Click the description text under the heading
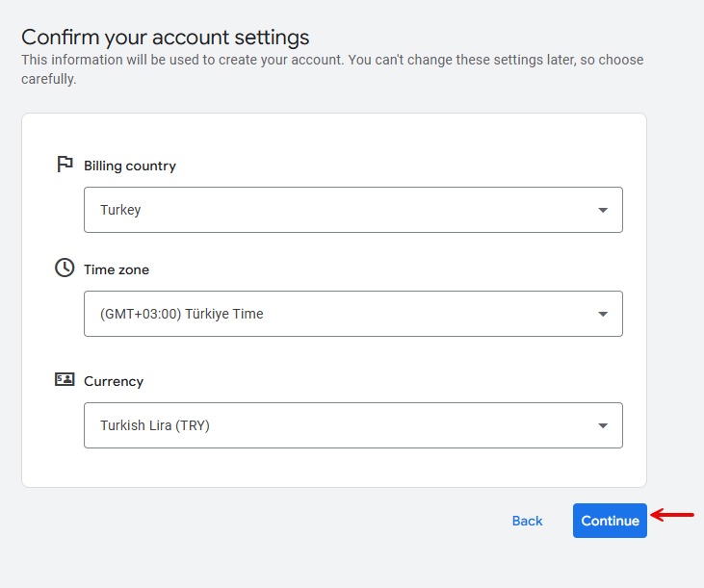 [x=332, y=68]
